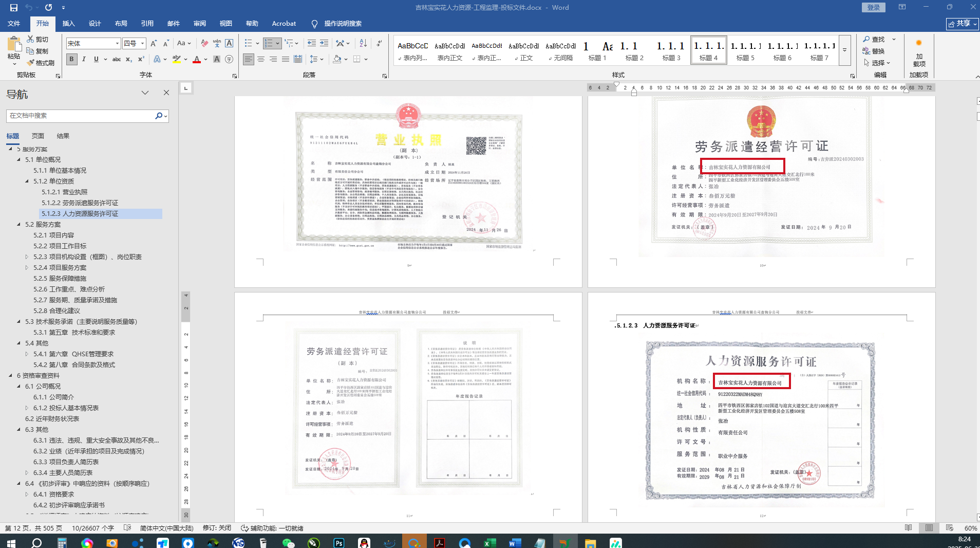Toggle align left paragraph
The width and height of the screenshot is (980, 548).
coord(249,60)
